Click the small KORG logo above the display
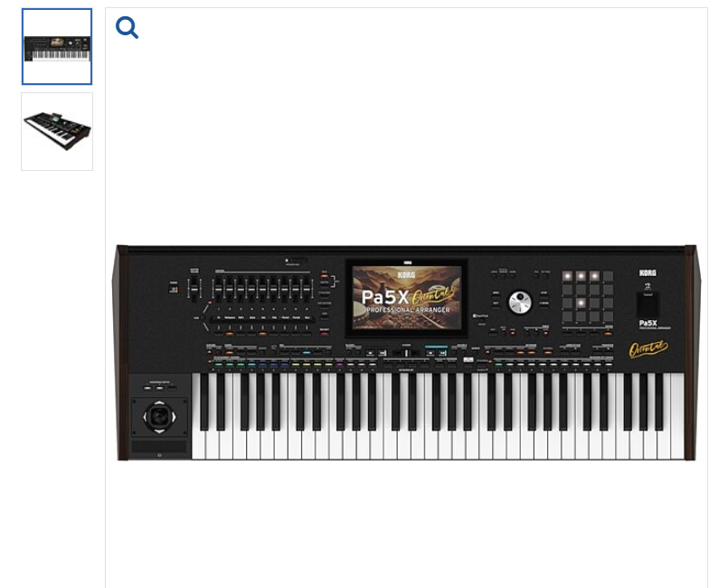The image size is (709, 588). coord(409,262)
